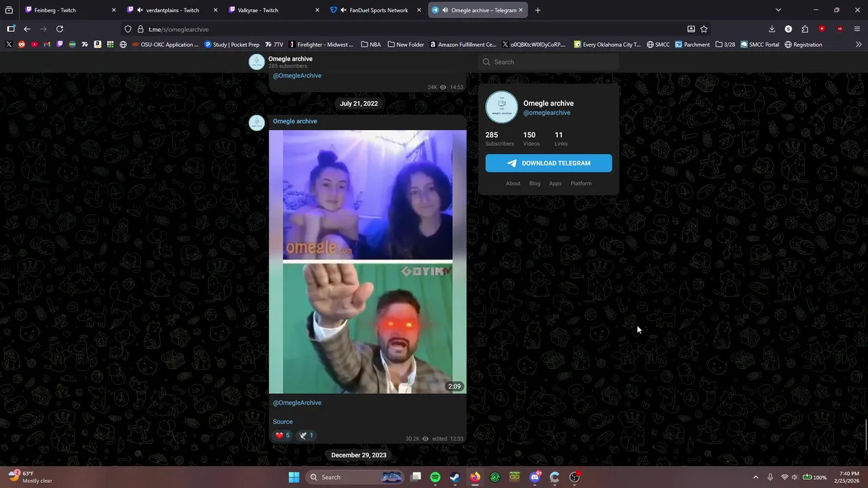868x488 pixels.
Task: Open the Firefox application menu
Action: pyautogui.click(x=858, y=29)
